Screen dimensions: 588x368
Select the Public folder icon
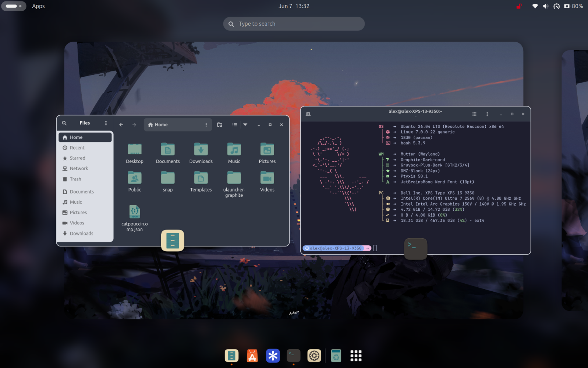[x=135, y=178]
